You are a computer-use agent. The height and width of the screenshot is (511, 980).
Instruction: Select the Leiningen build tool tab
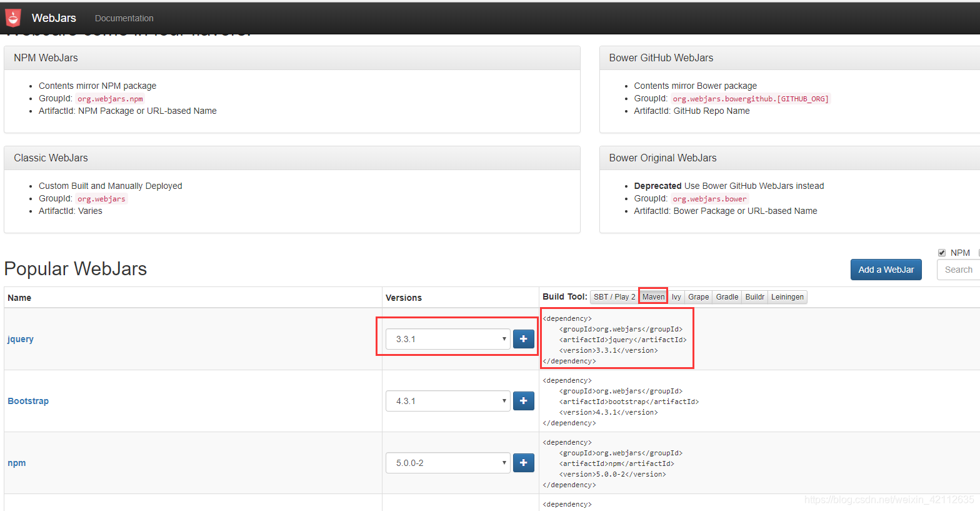click(x=787, y=297)
